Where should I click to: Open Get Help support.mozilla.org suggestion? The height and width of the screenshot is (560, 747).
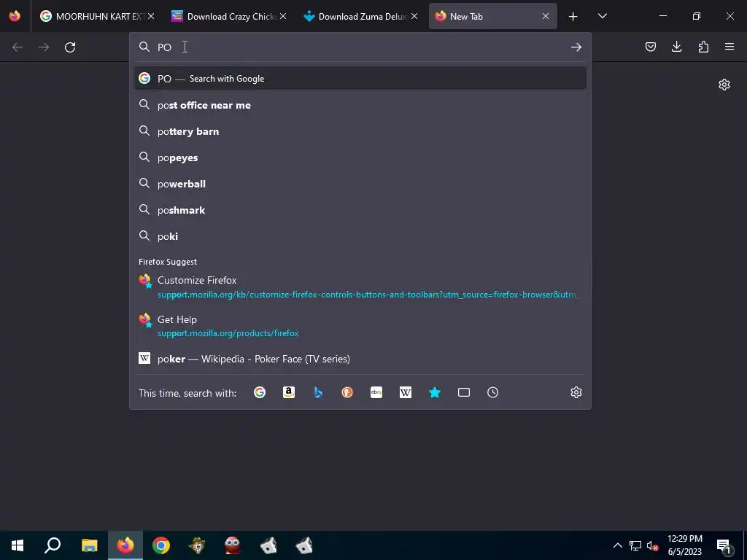(x=360, y=326)
